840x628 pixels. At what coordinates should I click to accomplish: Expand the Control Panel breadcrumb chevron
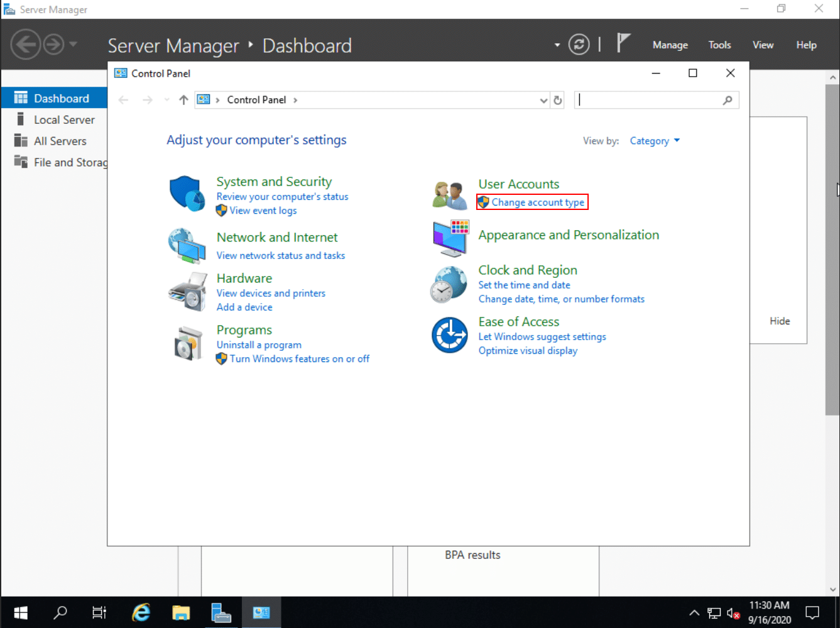(295, 100)
